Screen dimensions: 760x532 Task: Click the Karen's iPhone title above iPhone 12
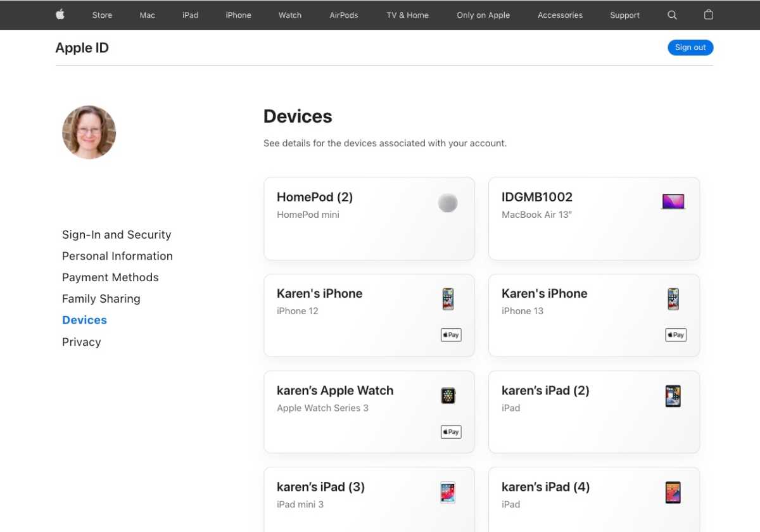click(x=320, y=293)
